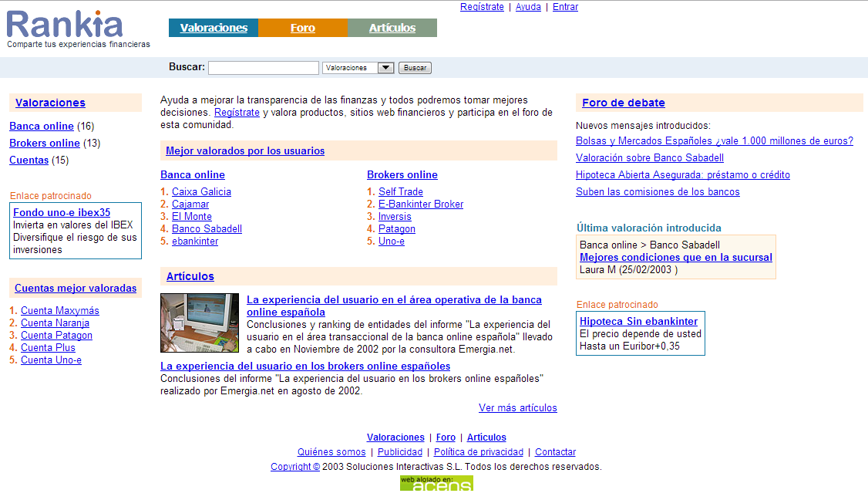Viewport: 868px width, 500px height.
Task: Switch to the Valoraciones tab
Action: click(214, 28)
